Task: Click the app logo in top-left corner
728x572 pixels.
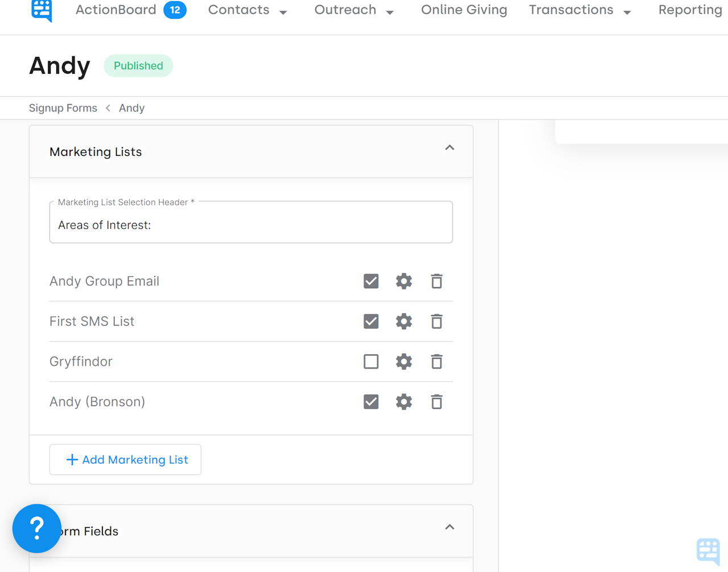Action: (41, 10)
